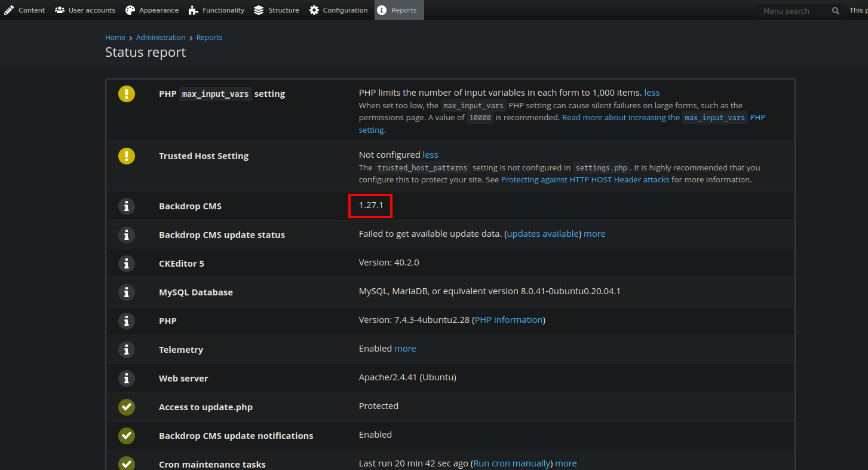Click the Backdrop CMS version 1.27.1 value
868x470 pixels.
[x=370, y=205]
